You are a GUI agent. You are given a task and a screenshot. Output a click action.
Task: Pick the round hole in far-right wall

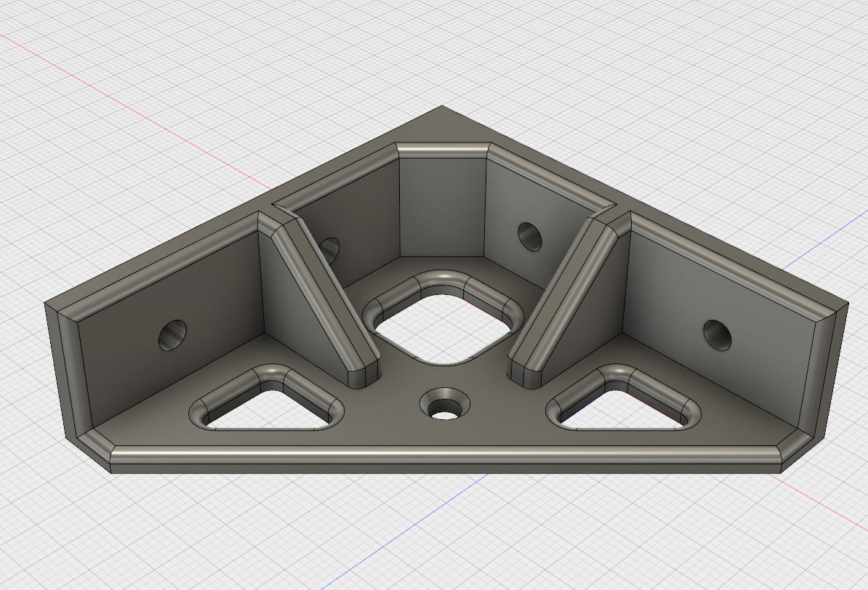pyautogui.click(x=718, y=335)
